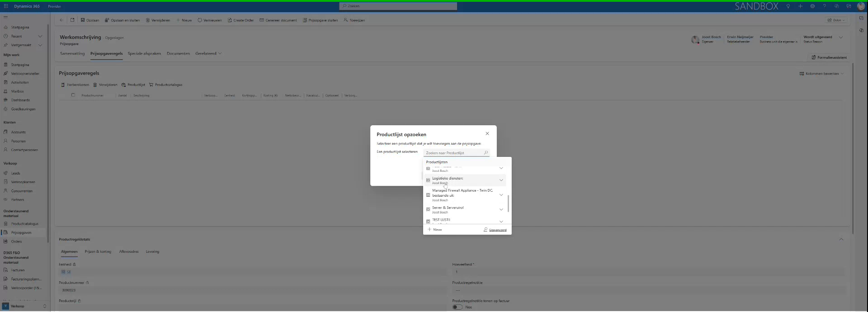Image resolution: width=868 pixels, height=312 pixels.
Task: Open Verkoopversneller in the sidebar
Action: (25, 74)
